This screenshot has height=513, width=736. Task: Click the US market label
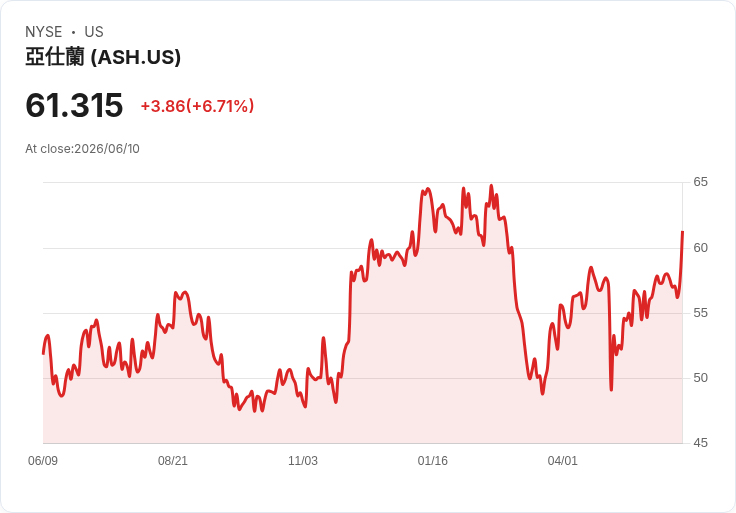pos(94,32)
